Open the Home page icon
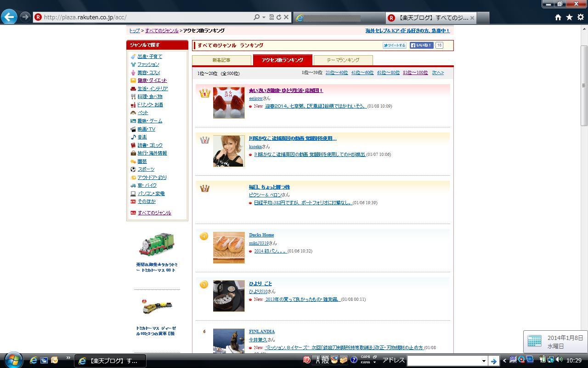The width and height of the screenshot is (588, 368). [x=558, y=17]
